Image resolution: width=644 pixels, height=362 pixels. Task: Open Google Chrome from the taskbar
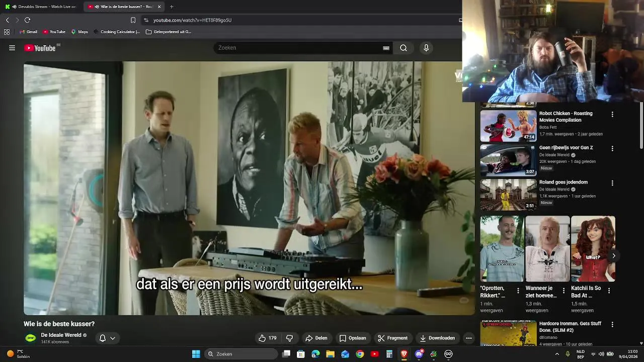tap(360, 354)
